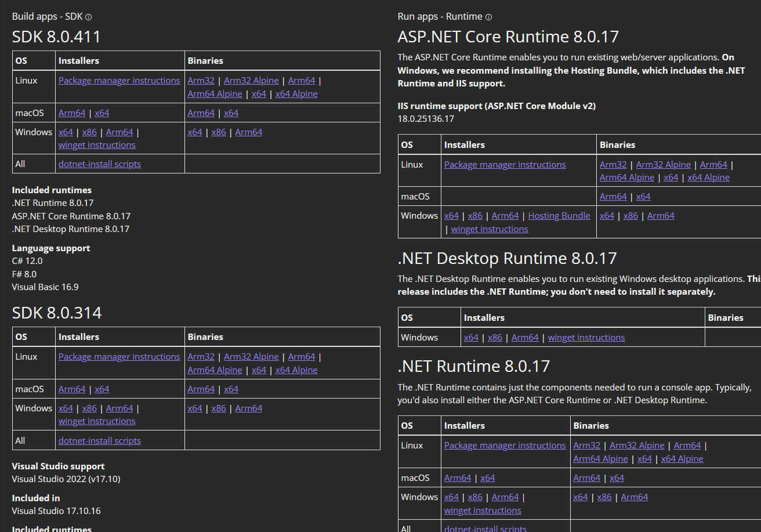Download ASP.NET Core Runtime Windows Arm64 binary
This screenshot has height=532, width=761.
pyautogui.click(x=661, y=216)
